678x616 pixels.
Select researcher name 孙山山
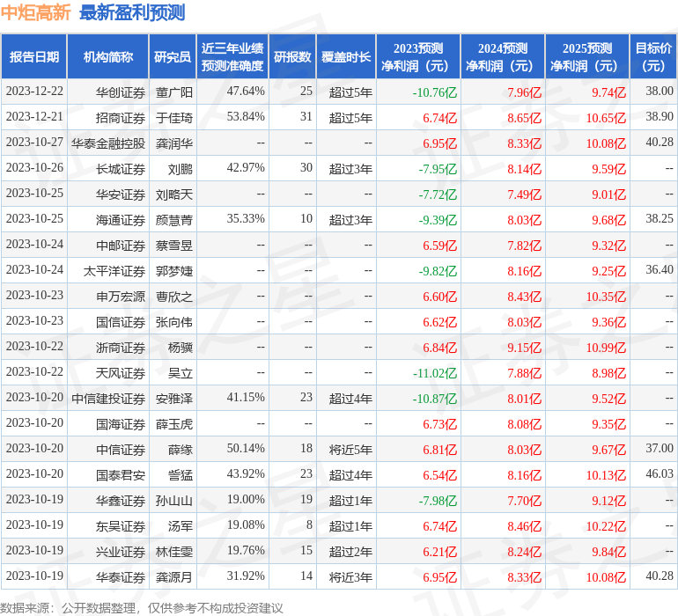(173, 500)
